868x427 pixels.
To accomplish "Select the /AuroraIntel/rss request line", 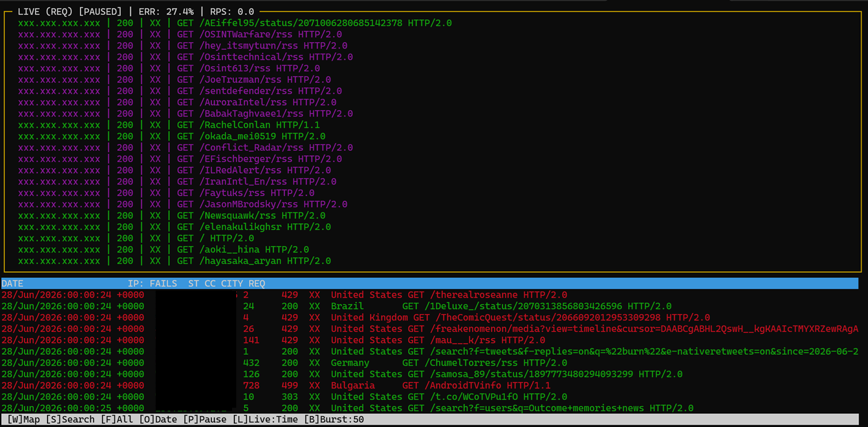I will pyautogui.click(x=177, y=102).
